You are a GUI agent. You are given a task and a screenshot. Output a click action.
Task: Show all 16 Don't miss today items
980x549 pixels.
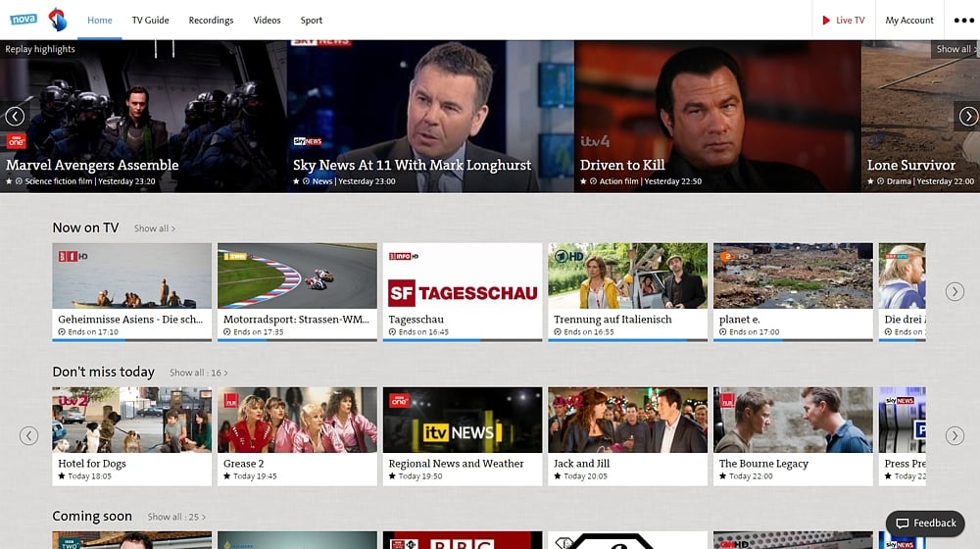click(199, 373)
